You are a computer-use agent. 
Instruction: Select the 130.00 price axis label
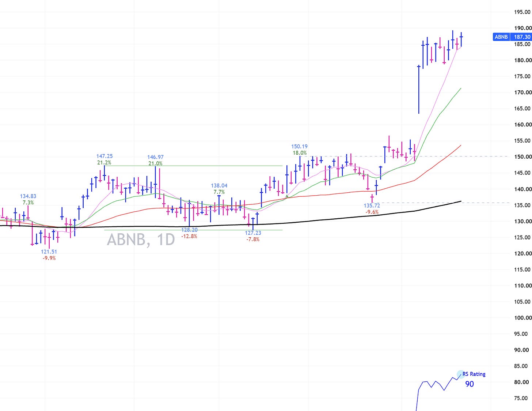522,221
